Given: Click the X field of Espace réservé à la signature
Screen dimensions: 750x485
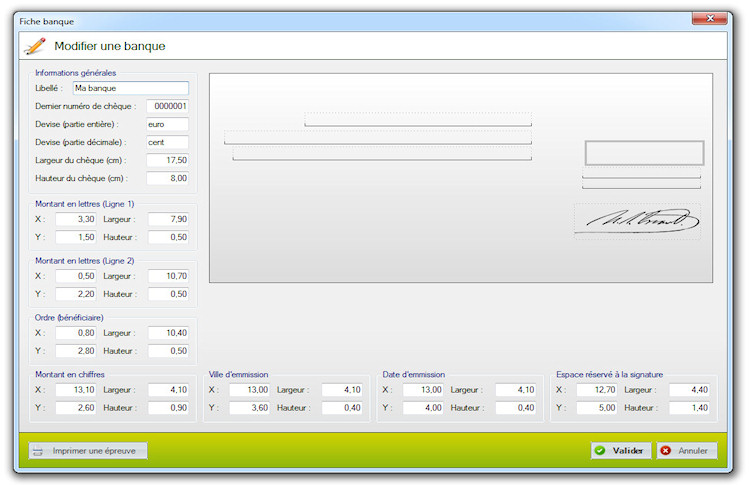Looking at the screenshot, I should point(596,390).
